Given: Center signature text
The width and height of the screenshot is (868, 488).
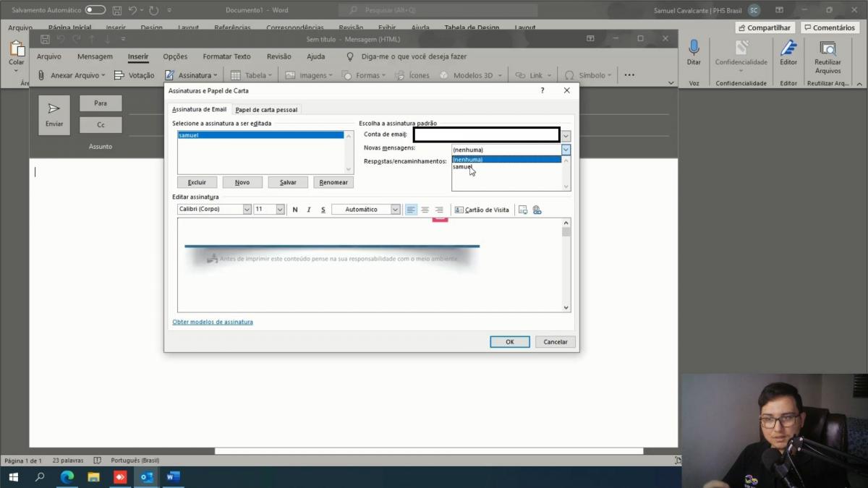Looking at the screenshot, I should pos(425,210).
